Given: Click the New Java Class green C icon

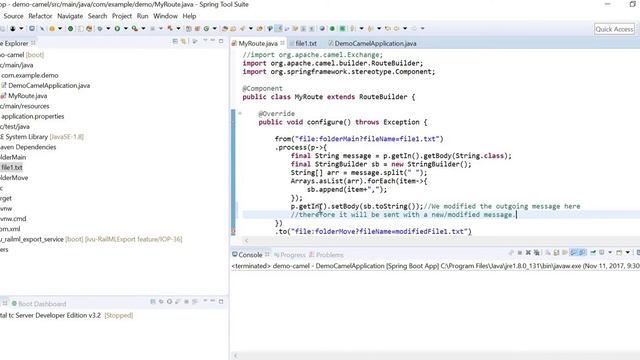Looking at the screenshot, I should [207, 29].
